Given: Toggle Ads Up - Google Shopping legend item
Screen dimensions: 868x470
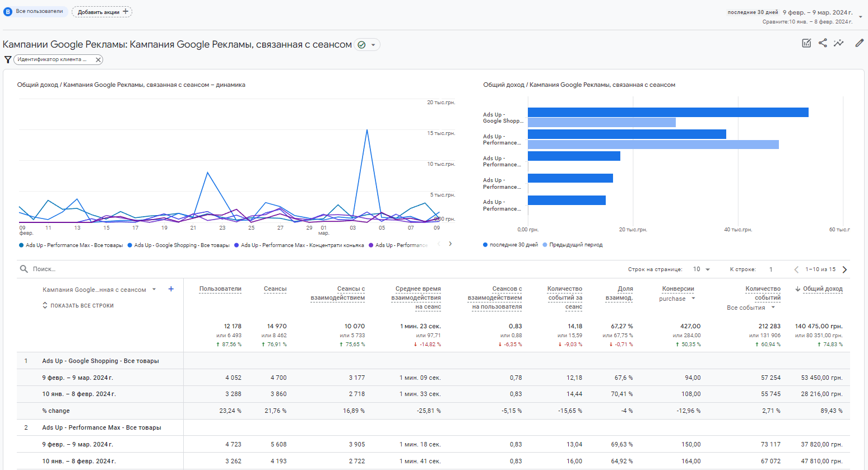Looking at the screenshot, I should click(179, 245).
